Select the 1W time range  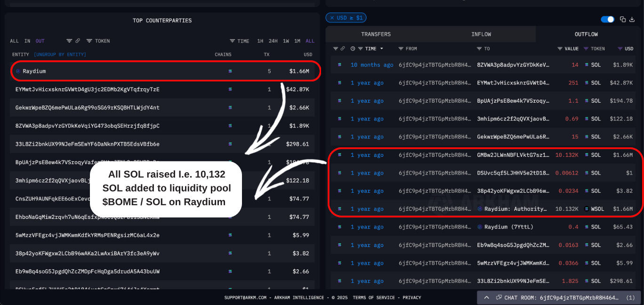point(286,41)
